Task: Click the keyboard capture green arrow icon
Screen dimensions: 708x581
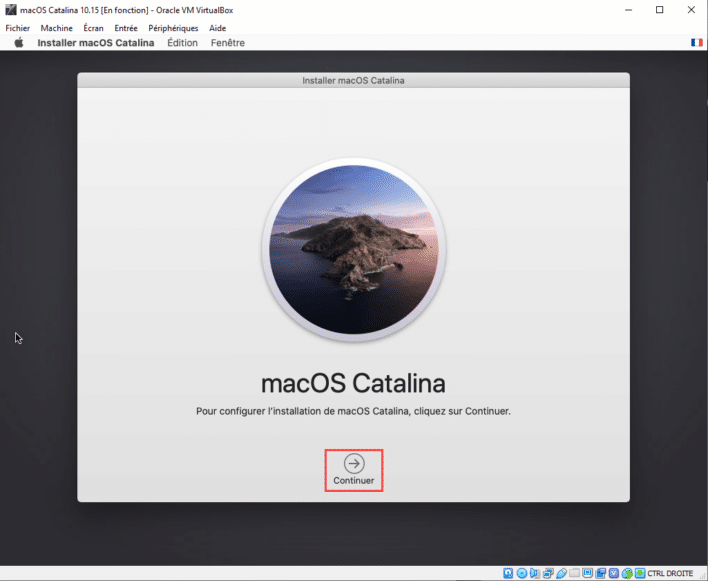Action: tap(640, 573)
